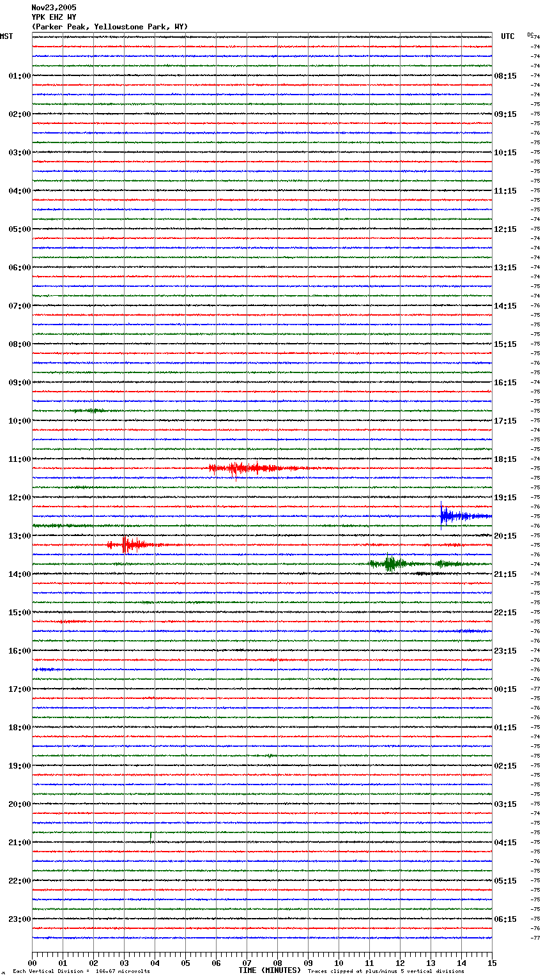
Task: Select the 01:00 MST time label
Action: pos(20,76)
